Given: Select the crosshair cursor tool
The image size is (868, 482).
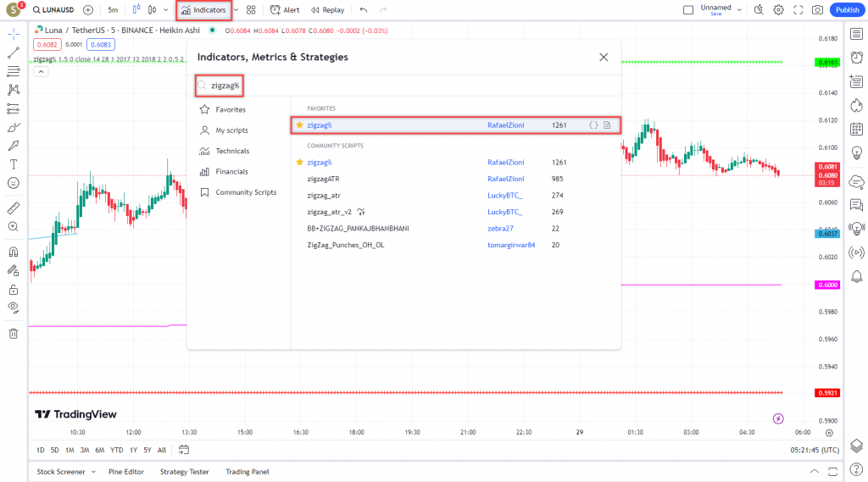Looking at the screenshot, I should point(14,35).
